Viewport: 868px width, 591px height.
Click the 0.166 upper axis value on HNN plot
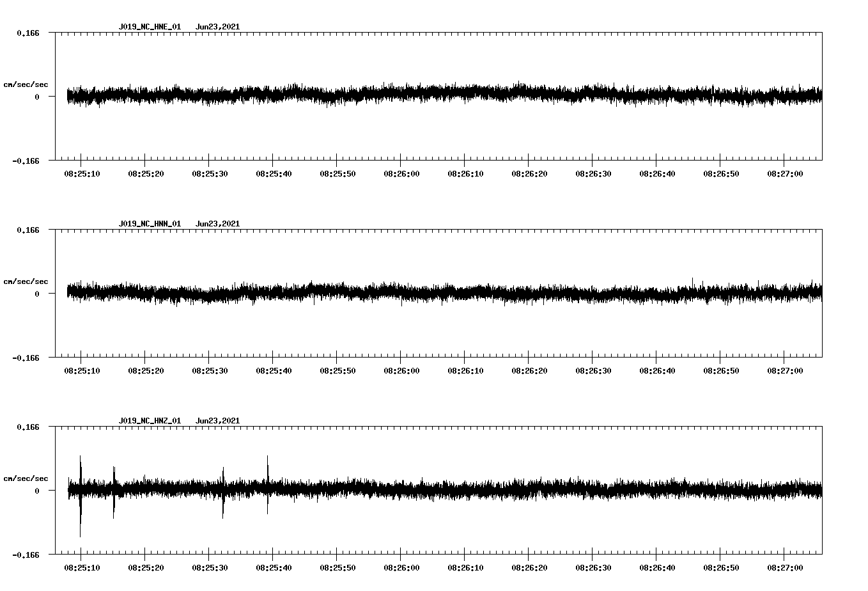pos(28,230)
